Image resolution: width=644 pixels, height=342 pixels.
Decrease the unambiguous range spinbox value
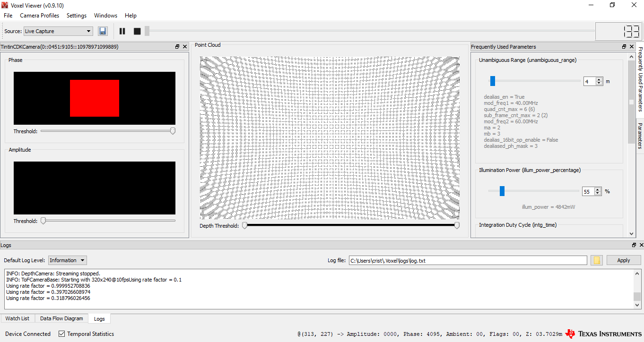click(599, 84)
